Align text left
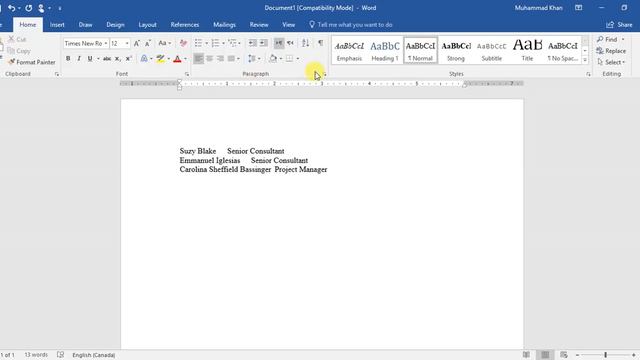640x360 pixels. click(x=198, y=58)
